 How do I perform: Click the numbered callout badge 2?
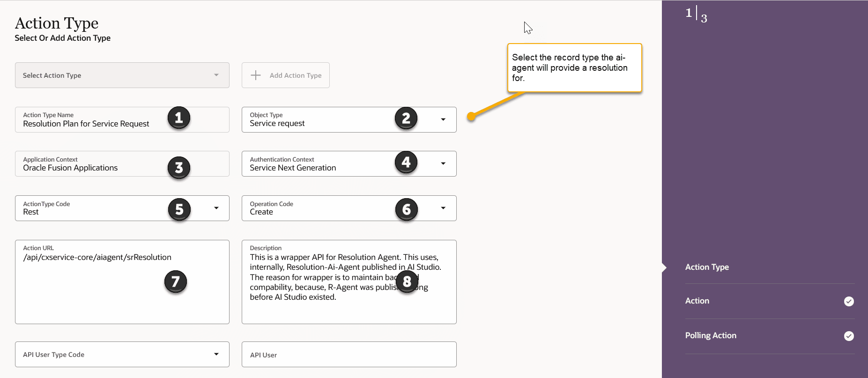[406, 118]
